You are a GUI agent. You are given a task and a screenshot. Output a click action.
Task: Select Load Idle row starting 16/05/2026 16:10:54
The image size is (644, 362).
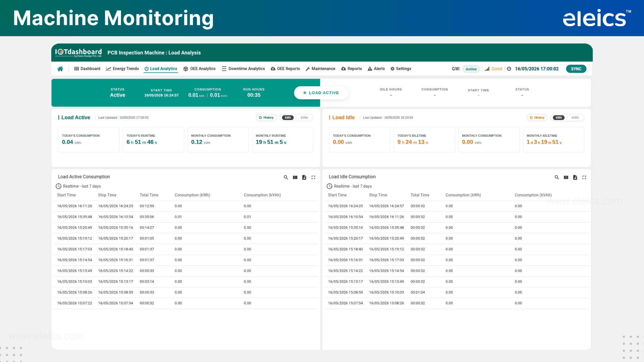[457, 217]
